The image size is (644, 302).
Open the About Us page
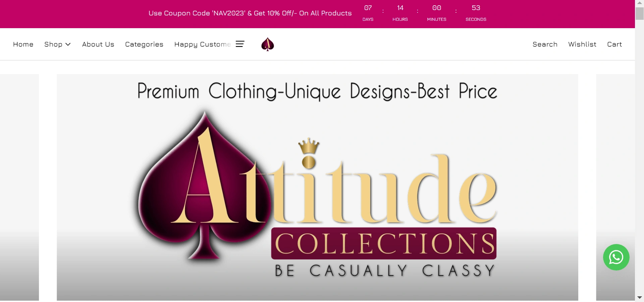pyautogui.click(x=98, y=44)
